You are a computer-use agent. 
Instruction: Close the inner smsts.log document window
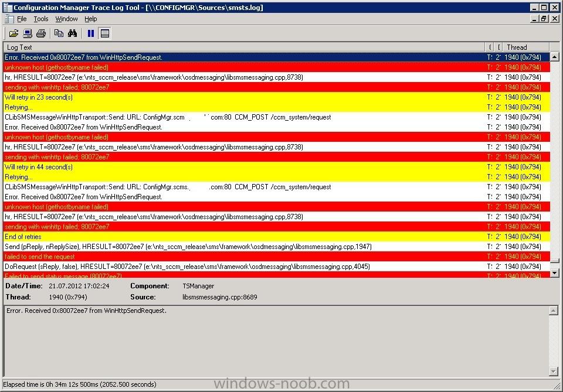coord(555,19)
